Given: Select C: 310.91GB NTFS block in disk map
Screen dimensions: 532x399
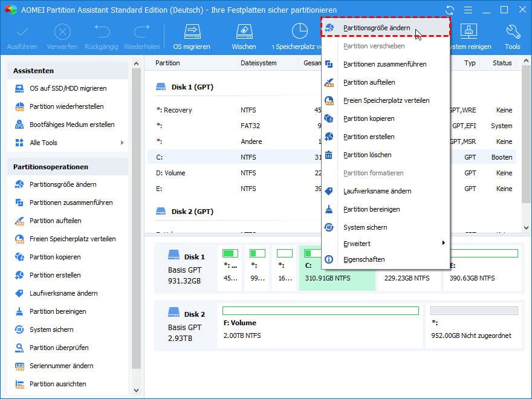Looking at the screenshot, I should coord(337,268).
